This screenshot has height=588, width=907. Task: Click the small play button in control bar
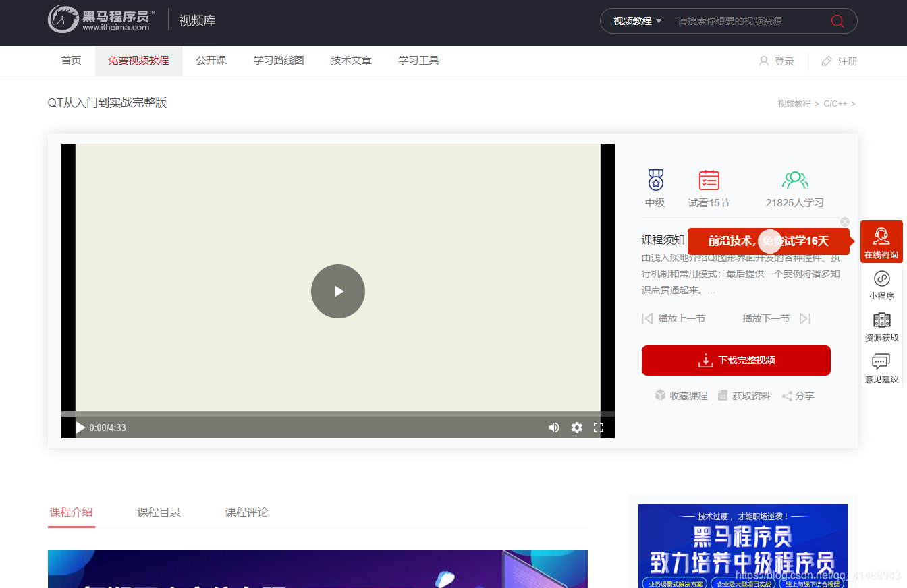[x=80, y=428]
